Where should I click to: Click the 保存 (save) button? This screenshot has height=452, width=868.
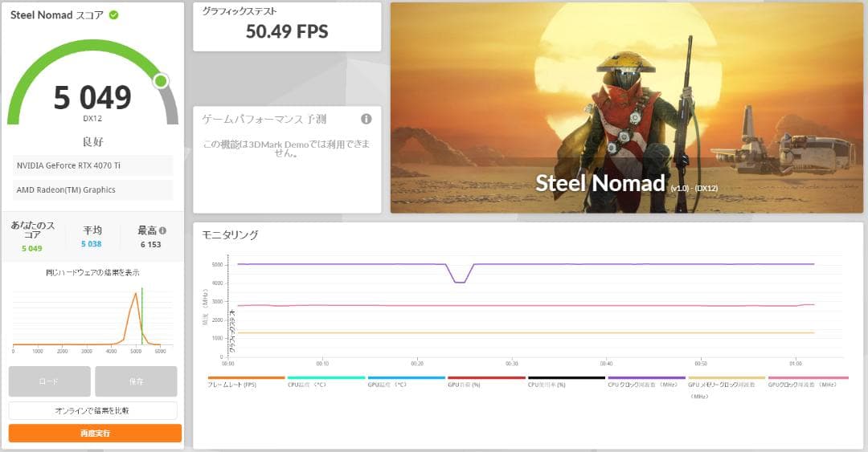(136, 381)
